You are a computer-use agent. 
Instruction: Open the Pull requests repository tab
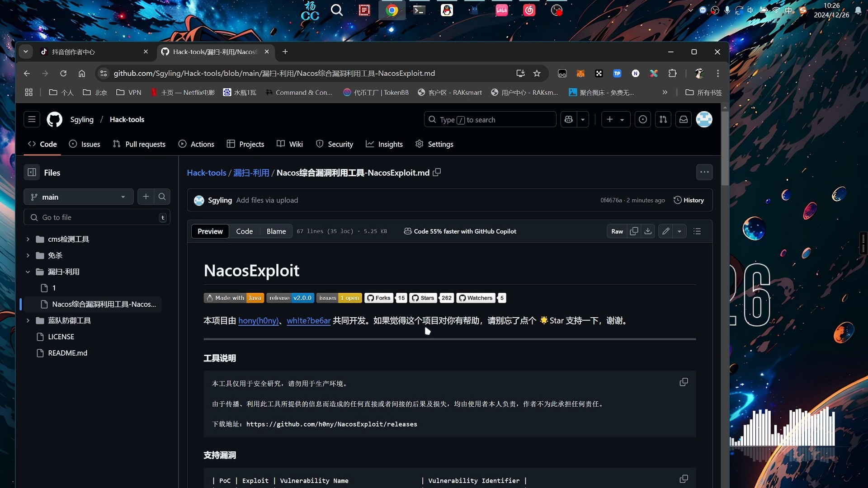coord(139,144)
